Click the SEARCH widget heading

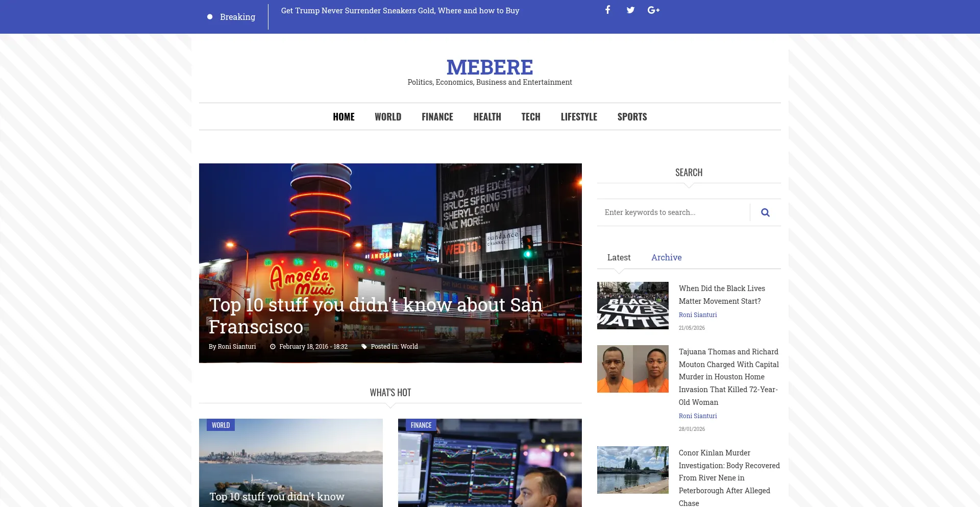pyautogui.click(x=689, y=173)
